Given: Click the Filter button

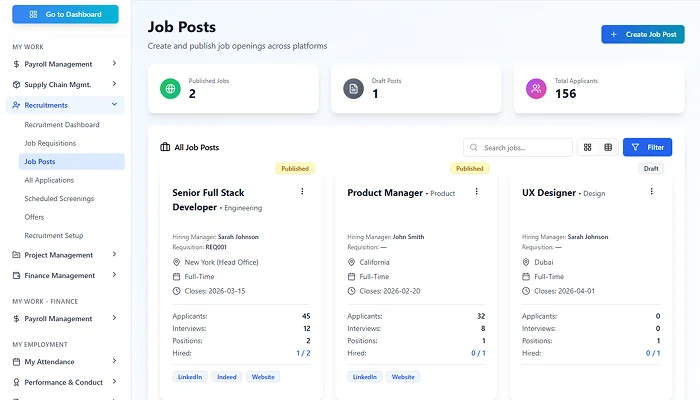Looking at the screenshot, I should coord(647,147).
